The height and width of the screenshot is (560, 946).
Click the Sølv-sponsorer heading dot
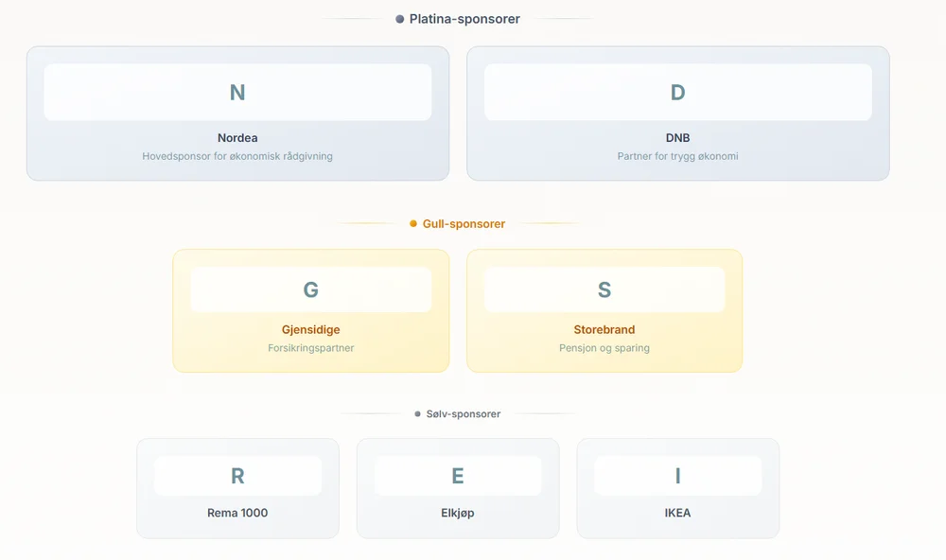click(417, 414)
